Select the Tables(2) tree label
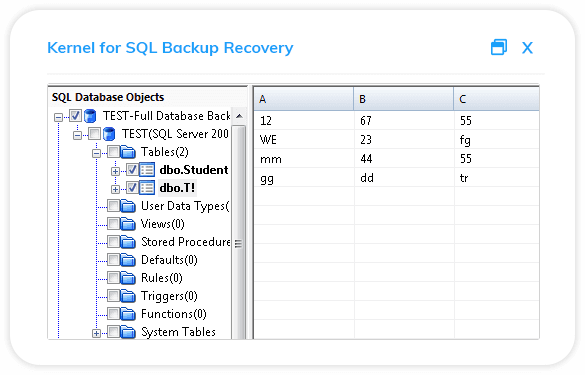 [x=165, y=152]
